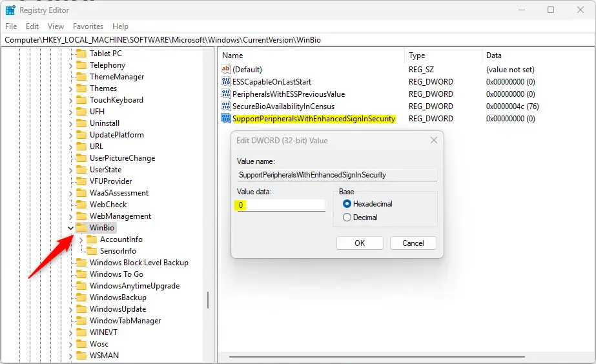Click the WindowsBackup folder icon
596x364 pixels.
pyautogui.click(x=81, y=297)
